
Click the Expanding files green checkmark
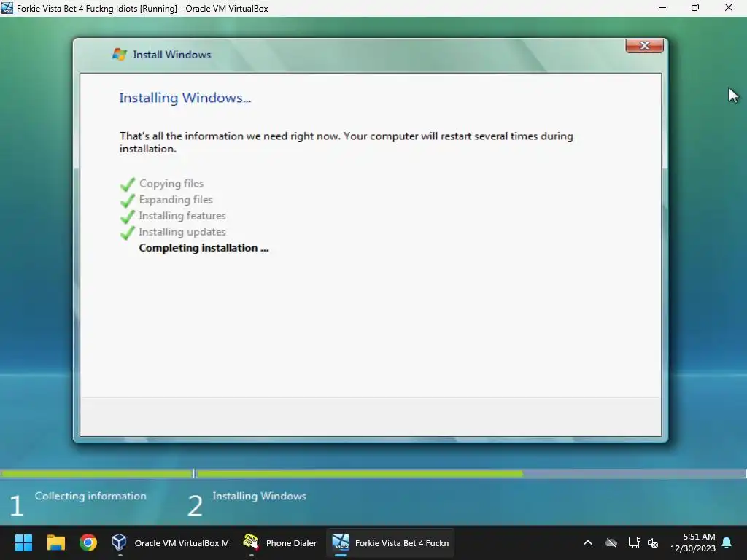127,200
